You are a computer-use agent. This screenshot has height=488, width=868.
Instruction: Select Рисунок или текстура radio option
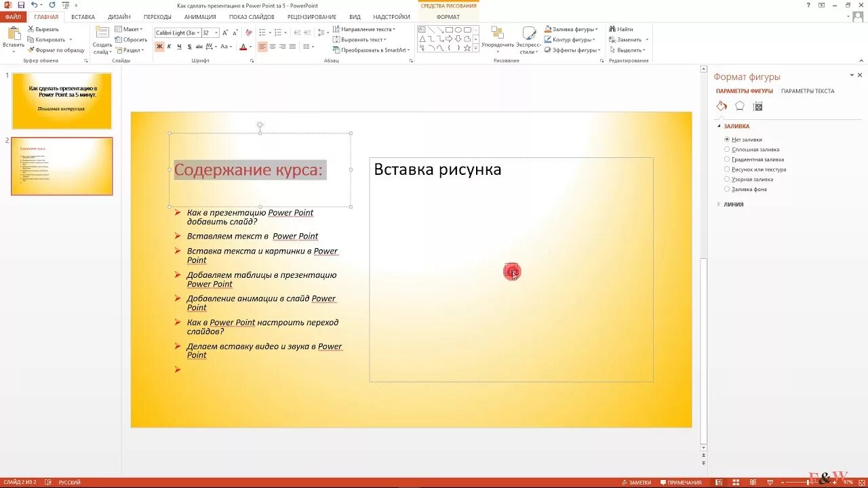[727, 169]
